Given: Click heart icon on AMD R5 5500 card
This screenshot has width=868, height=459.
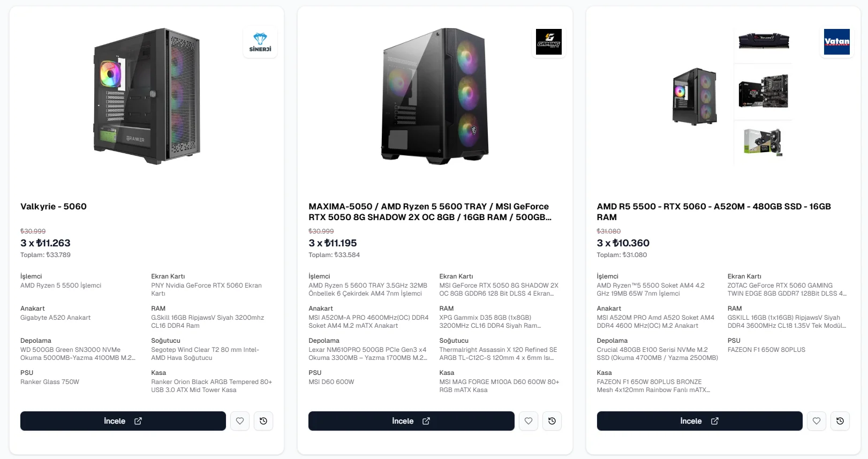Looking at the screenshot, I should [x=817, y=421].
